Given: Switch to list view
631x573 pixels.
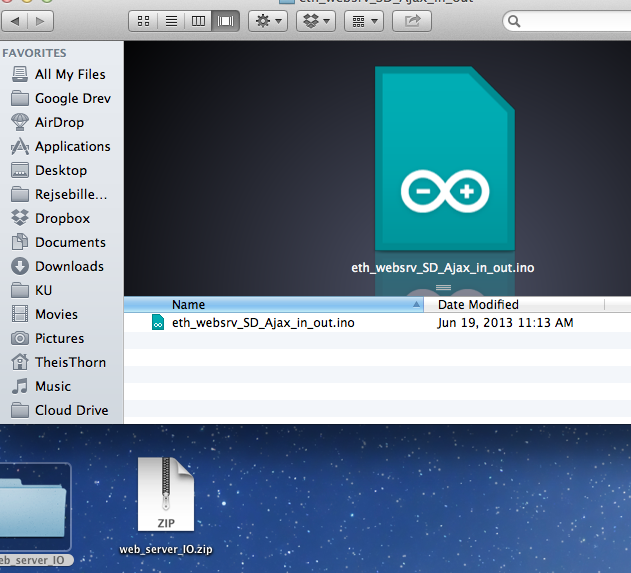Looking at the screenshot, I should [x=171, y=21].
